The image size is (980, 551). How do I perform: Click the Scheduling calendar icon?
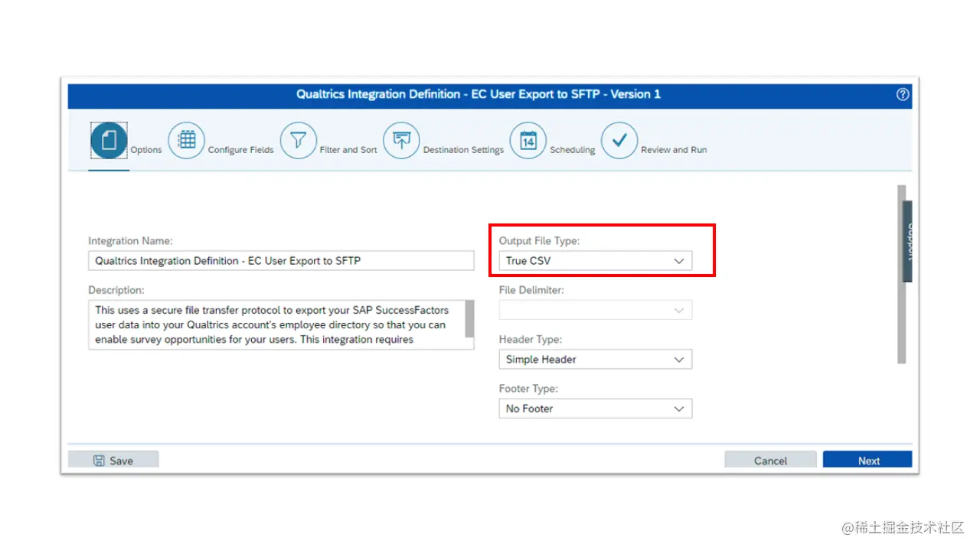tap(528, 141)
